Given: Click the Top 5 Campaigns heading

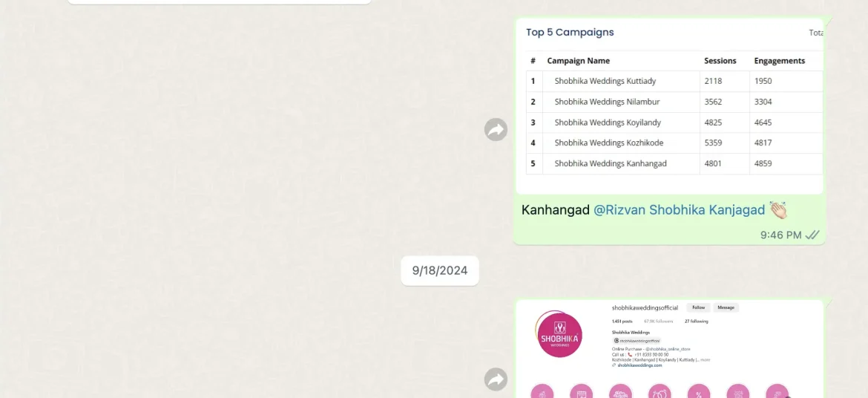Looking at the screenshot, I should [x=570, y=32].
